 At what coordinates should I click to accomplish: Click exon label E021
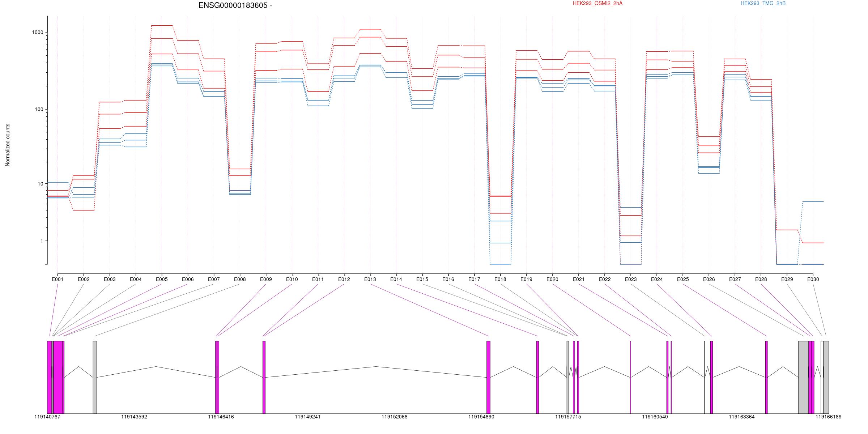[579, 279]
